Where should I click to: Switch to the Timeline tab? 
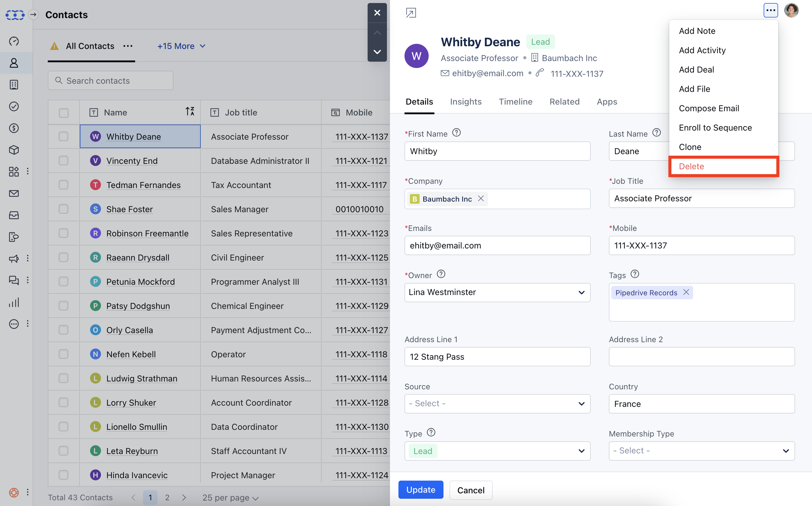coord(515,102)
